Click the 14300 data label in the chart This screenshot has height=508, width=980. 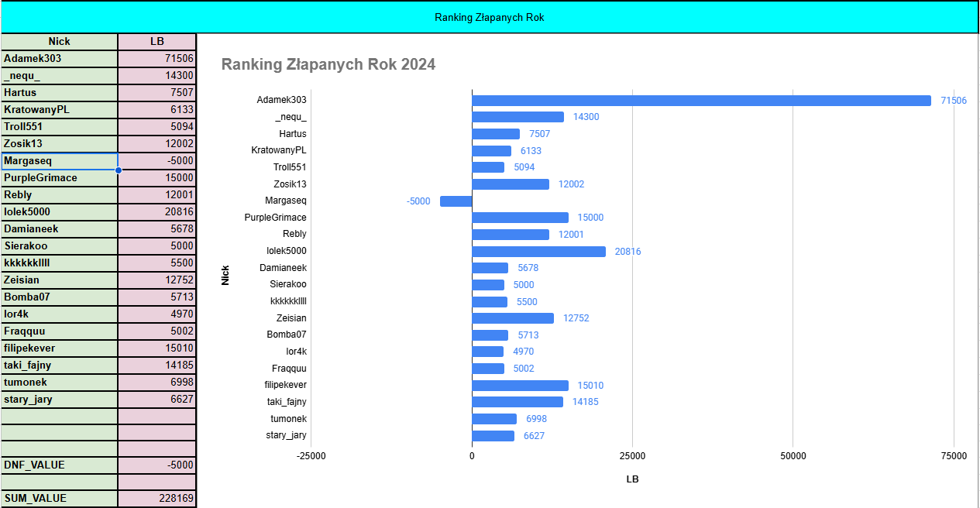click(586, 117)
